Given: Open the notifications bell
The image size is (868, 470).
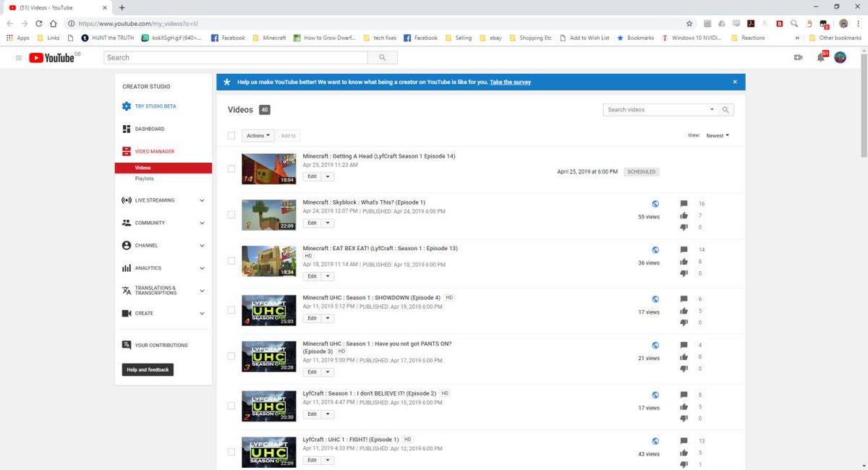Looking at the screenshot, I should tap(820, 58).
